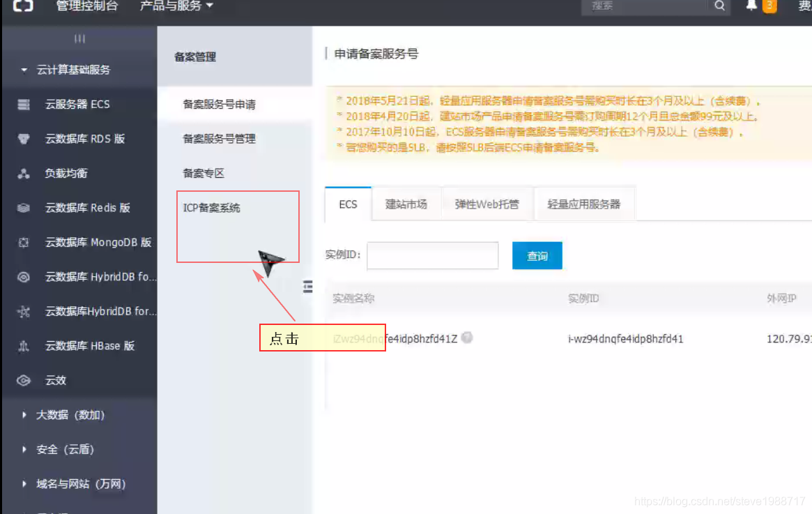Select 备案专区 menu item
This screenshot has width=812, height=514.
pyautogui.click(x=204, y=173)
